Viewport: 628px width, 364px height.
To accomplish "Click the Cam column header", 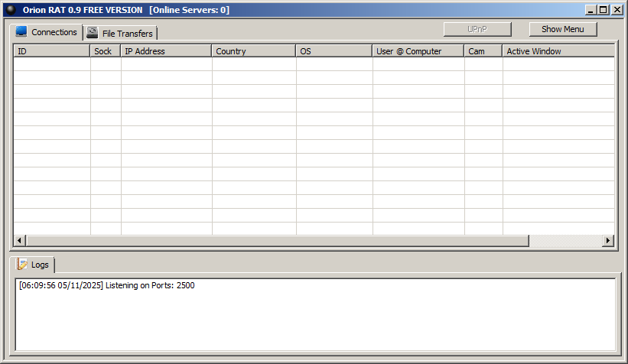I will (483, 51).
